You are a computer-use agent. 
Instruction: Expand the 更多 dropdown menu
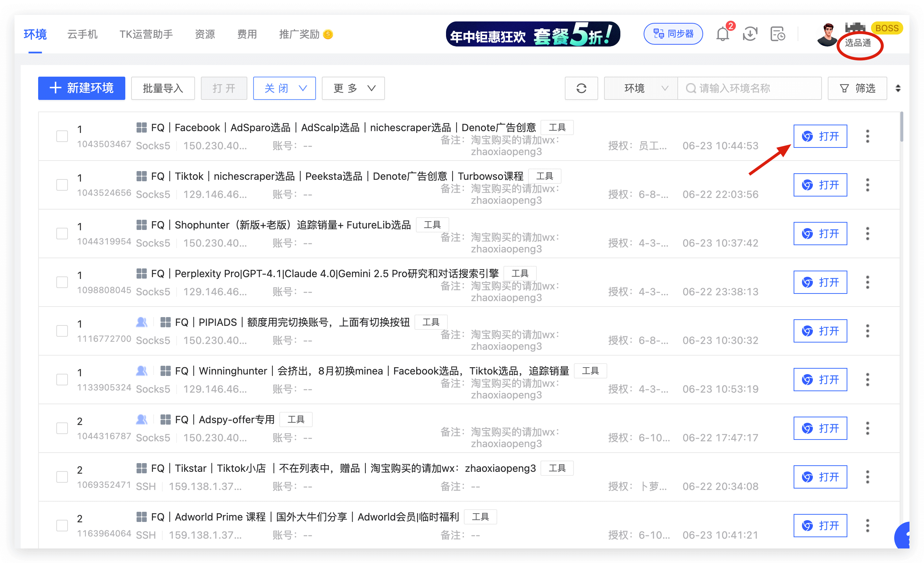pos(353,89)
